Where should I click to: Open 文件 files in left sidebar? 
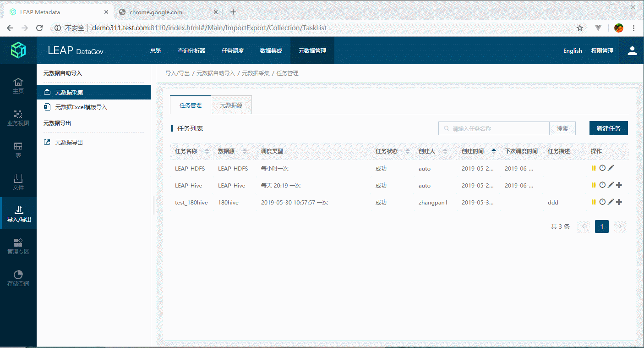pos(18,182)
